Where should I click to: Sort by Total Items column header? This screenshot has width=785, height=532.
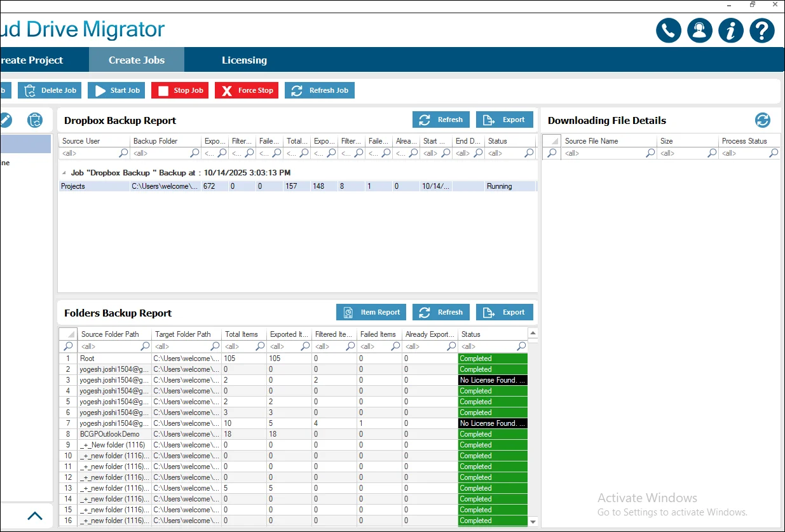244,334
